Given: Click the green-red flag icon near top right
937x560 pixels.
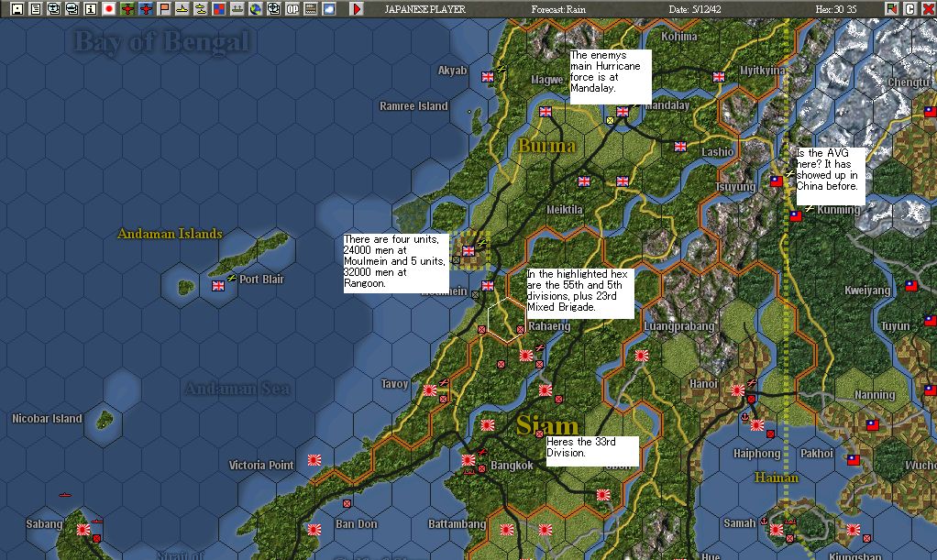Looking at the screenshot, I should point(891,9).
